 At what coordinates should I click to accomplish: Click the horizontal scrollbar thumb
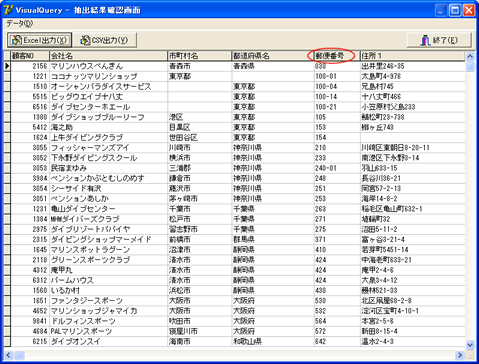point(19,355)
